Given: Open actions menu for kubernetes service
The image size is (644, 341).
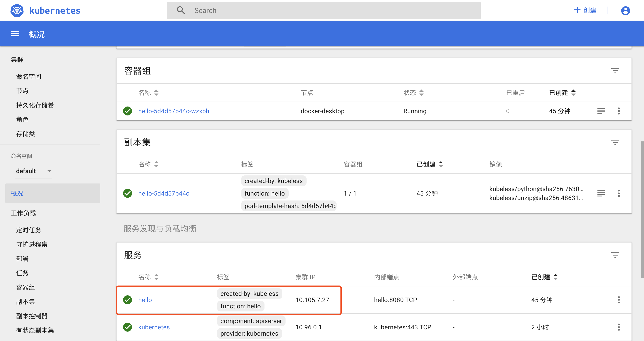Looking at the screenshot, I should [619, 327].
